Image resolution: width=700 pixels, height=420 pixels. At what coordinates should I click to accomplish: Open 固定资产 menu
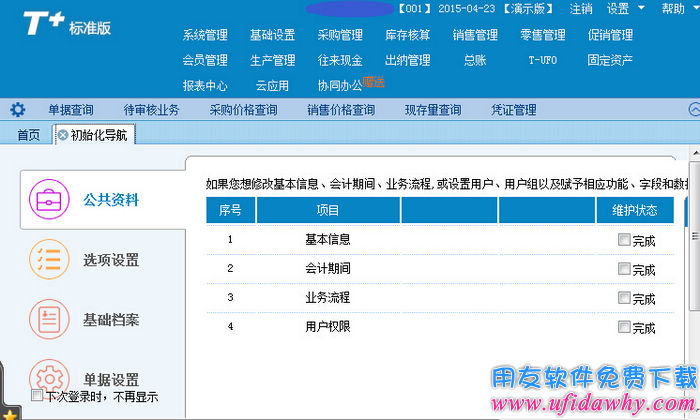coord(610,60)
